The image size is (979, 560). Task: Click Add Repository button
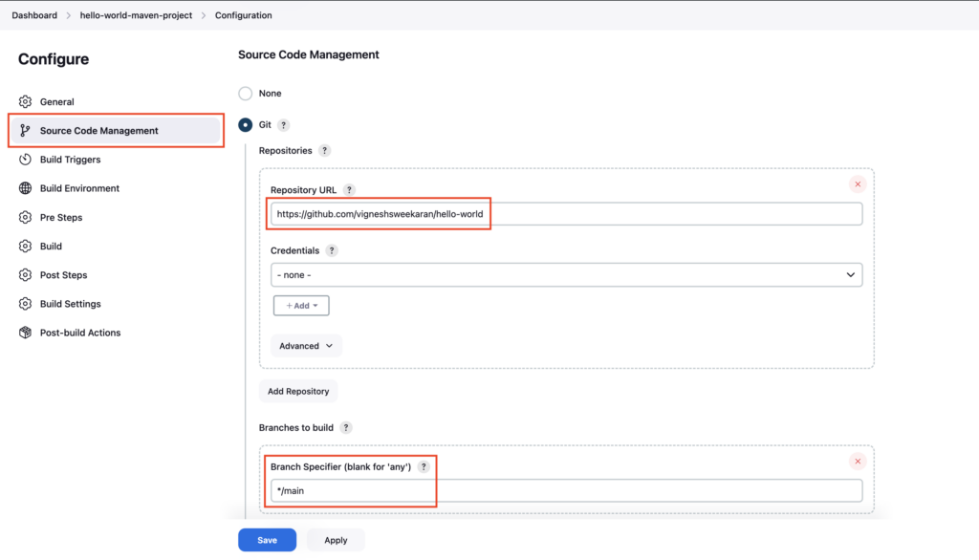click(x=298, y=392)
